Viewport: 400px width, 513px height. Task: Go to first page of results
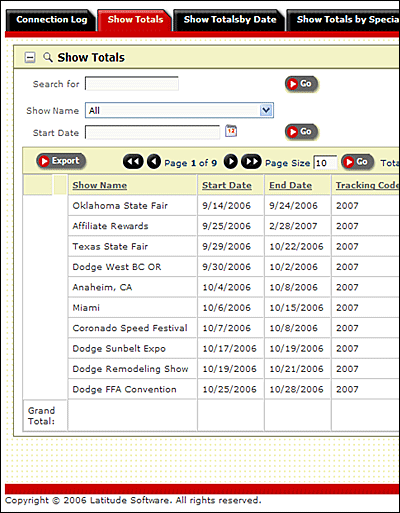click(x=133, y=162)
